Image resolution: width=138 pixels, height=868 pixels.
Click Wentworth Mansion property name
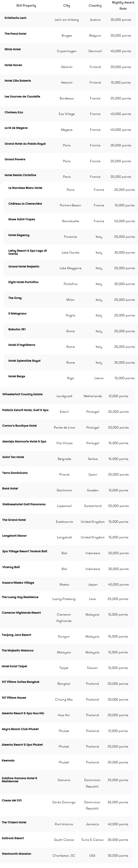16,854
